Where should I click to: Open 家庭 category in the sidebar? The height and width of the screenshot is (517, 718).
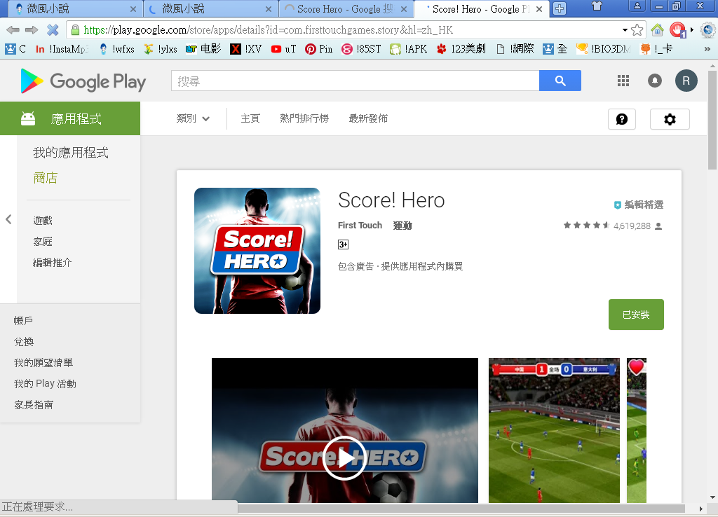tap(43, 242)
